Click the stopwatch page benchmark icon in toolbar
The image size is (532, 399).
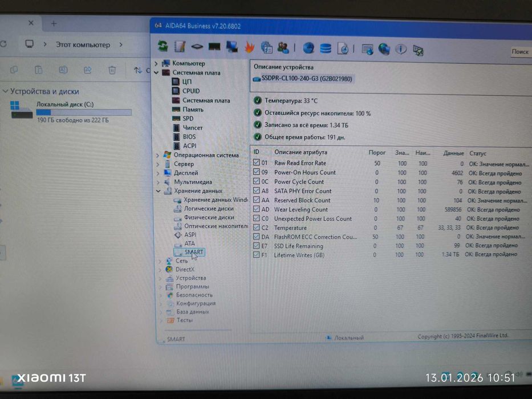[343, 49]
